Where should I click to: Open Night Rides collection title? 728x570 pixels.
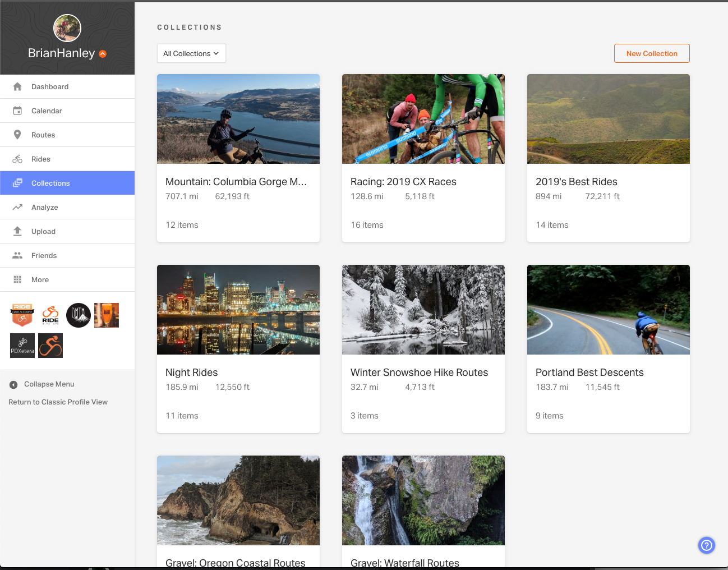[x=191, y=373]
